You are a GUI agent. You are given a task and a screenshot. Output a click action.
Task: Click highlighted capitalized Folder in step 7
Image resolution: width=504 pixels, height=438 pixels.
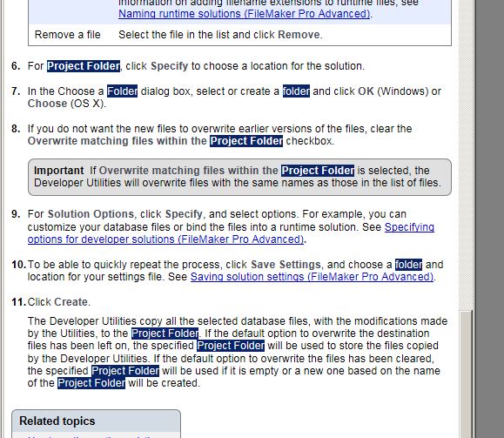click(x=122, y=91)
